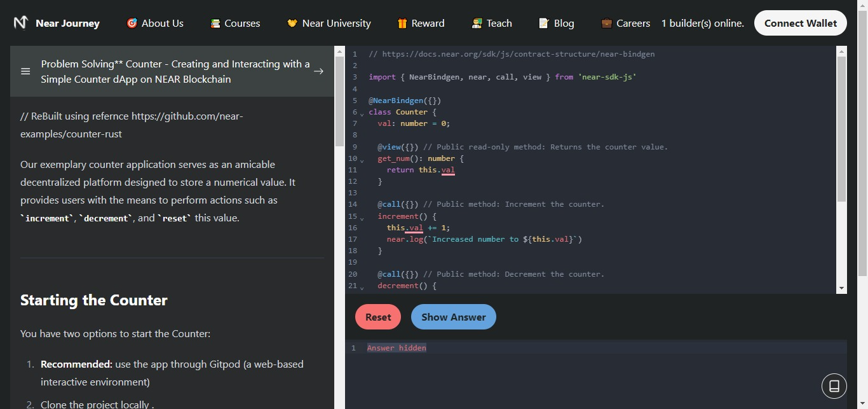The width and height of the screenshot is (868, 409).
Task: Open the Careers page
Action: pyautogui.click(x=625, y=23)
